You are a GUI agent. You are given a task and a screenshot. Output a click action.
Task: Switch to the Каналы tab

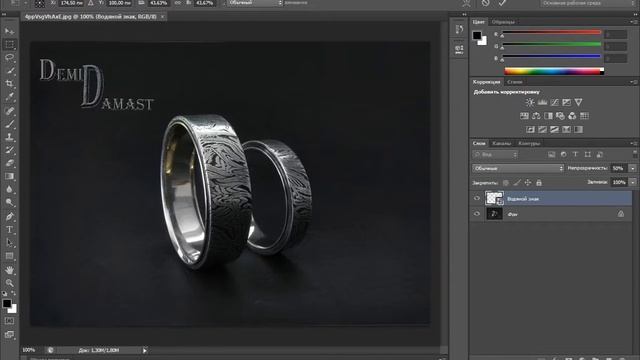click(501, 143)
